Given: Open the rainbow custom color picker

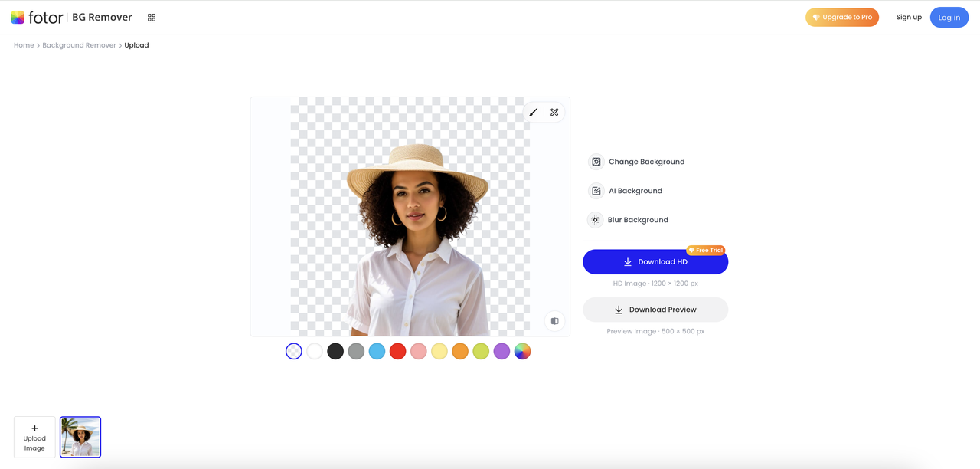Looking at the screenshot, I should click(x=522, y=351).
